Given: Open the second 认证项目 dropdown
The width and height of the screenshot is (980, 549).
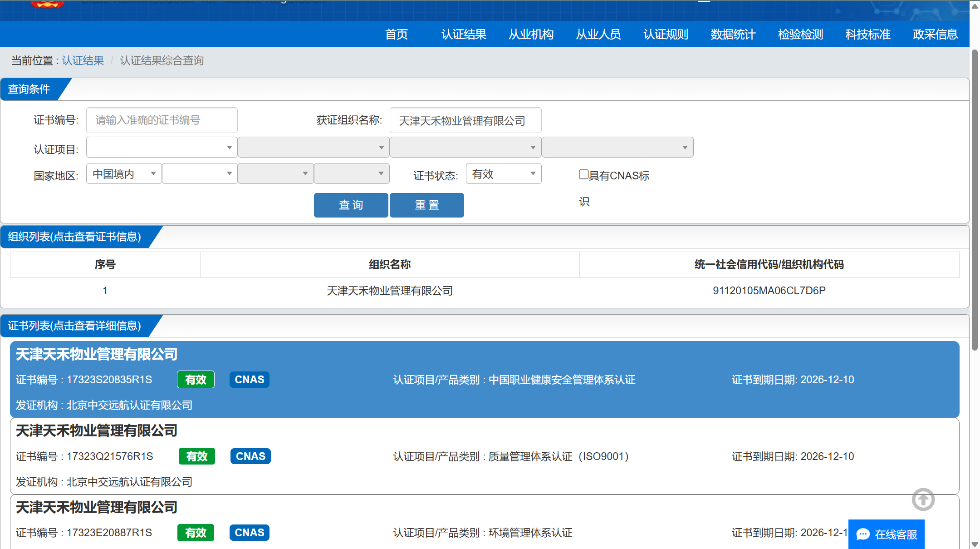Looking at the screenshot, I should (x=314, y=147).
